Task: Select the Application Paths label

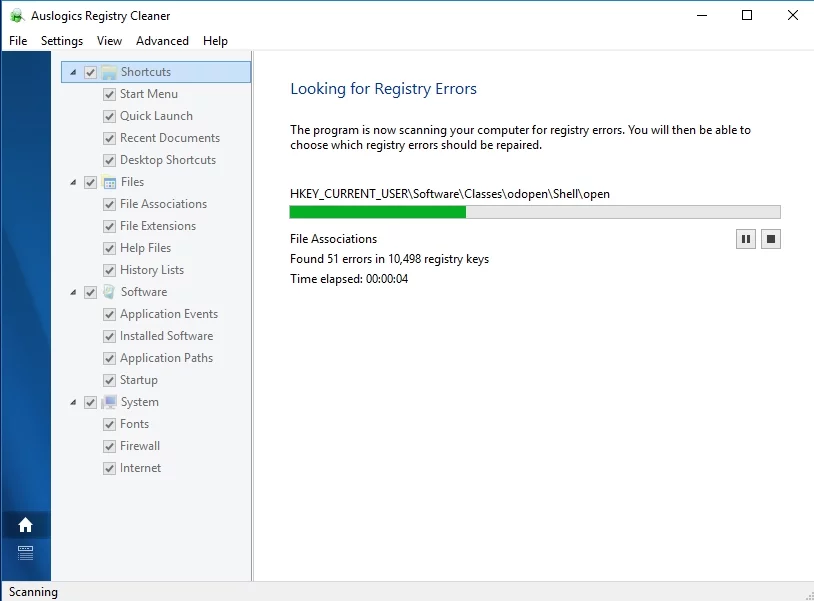Action: (166, 358)
